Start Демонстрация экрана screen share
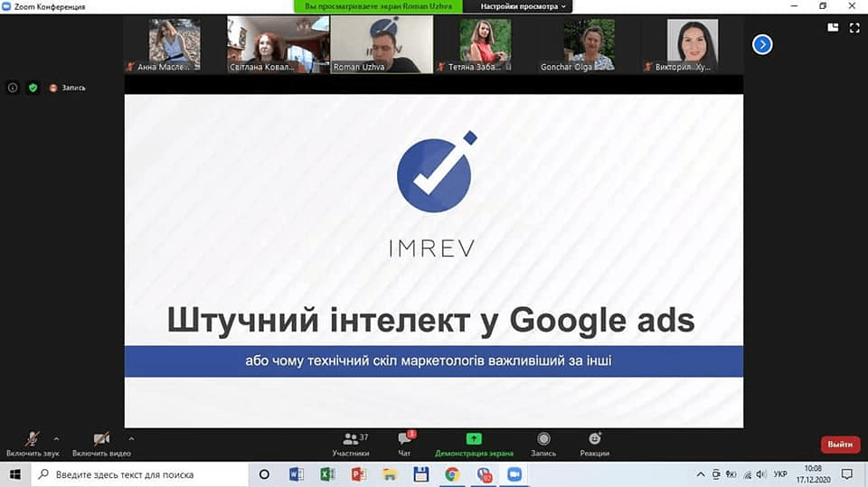868x487 pixels. (474, 445)
